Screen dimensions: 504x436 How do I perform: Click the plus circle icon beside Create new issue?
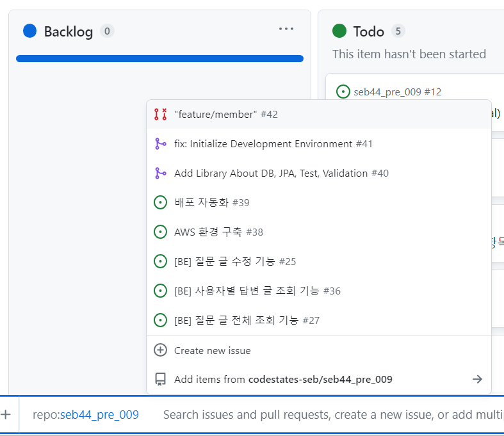pyautogui.click(x=160, y=350)
